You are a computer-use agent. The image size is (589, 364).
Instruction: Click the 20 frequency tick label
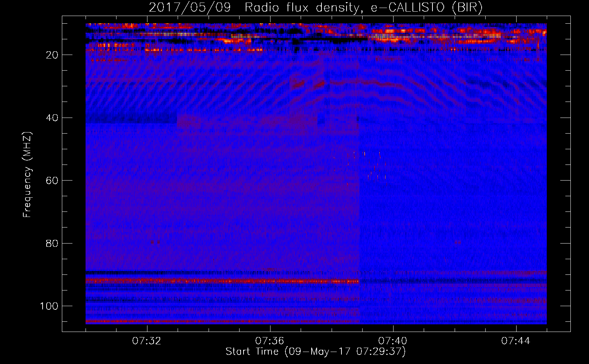[52, 55]
